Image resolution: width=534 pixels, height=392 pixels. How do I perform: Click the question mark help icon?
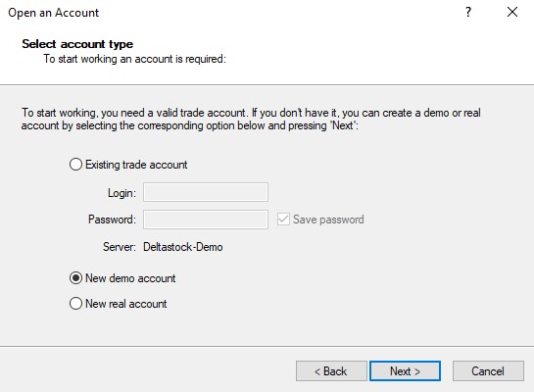tap(468, 13)
